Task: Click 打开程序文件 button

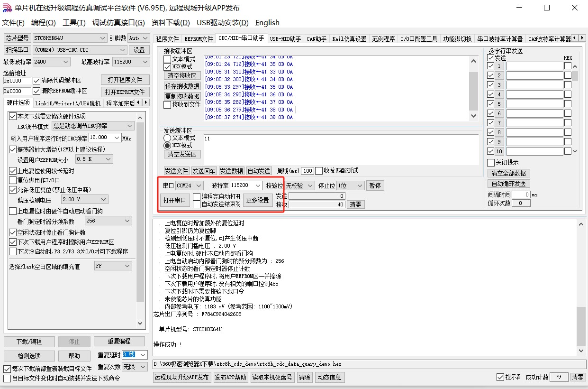Action: point(125,80)
